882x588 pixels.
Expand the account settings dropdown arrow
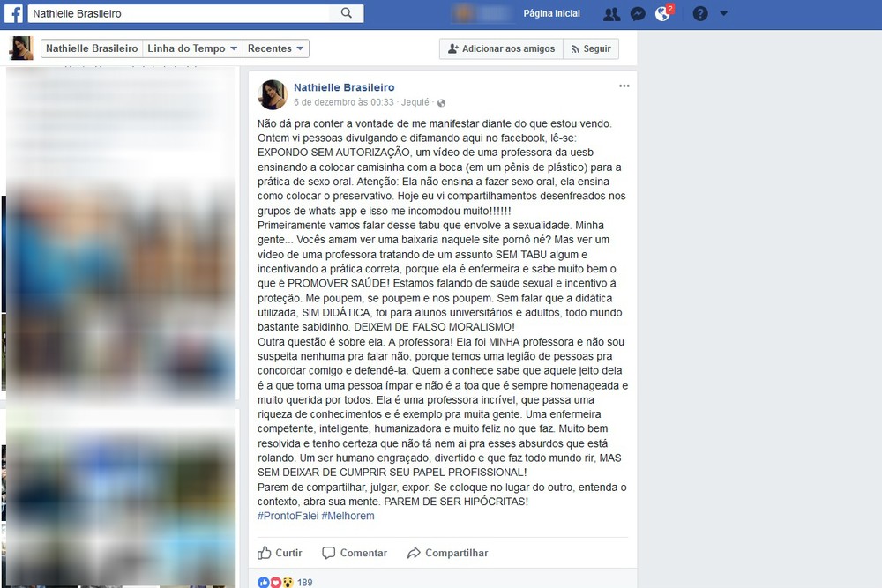[724, 13]
